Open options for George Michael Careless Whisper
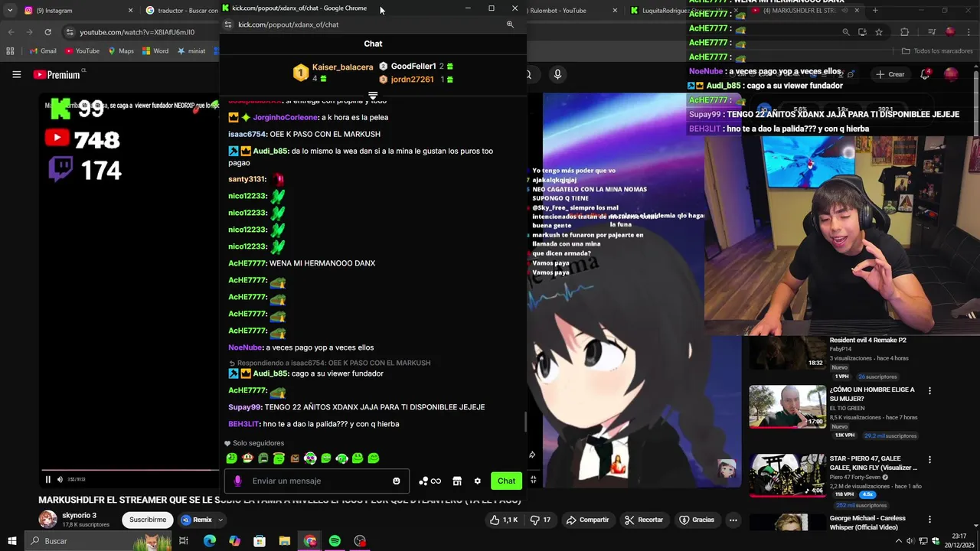Screen dimensions: 980x551 [x=929, y=518]
